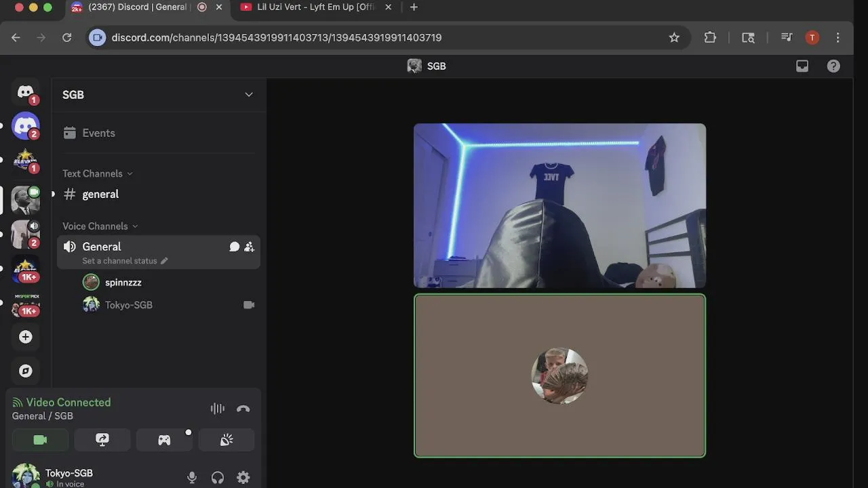Open chat for General voice channel
The height and width of the screenshot is (488, 868).
click(x=235, y=247)
